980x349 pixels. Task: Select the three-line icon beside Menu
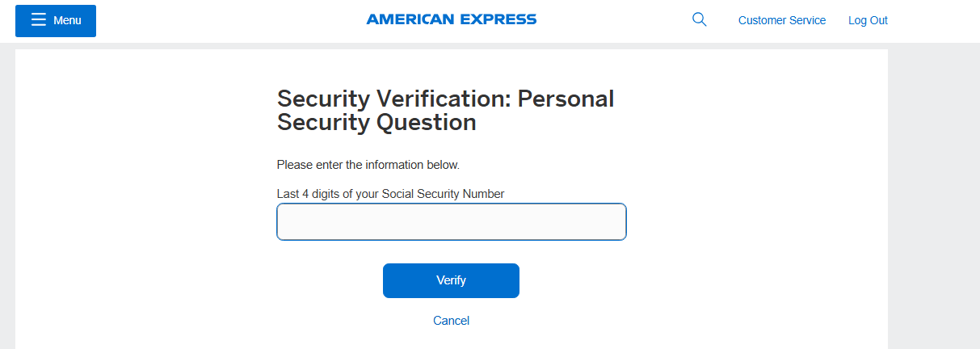pyautogui.click(x=39, y=20)
